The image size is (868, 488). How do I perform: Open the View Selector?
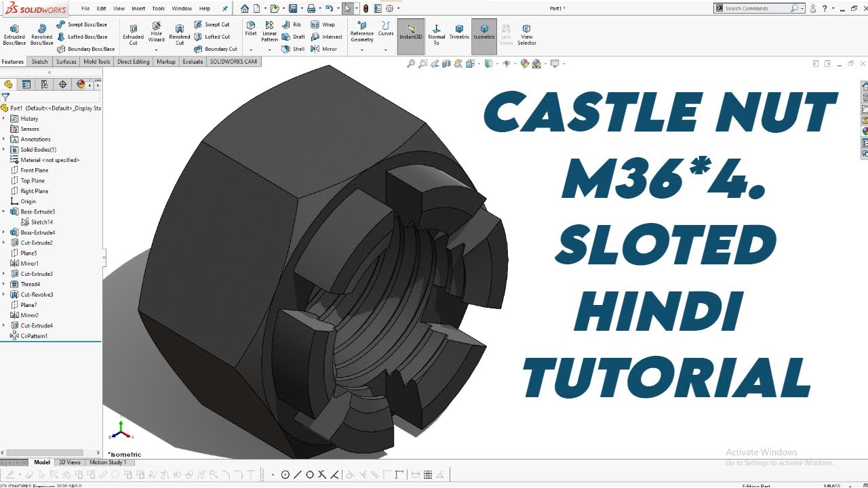pos(527,34)
